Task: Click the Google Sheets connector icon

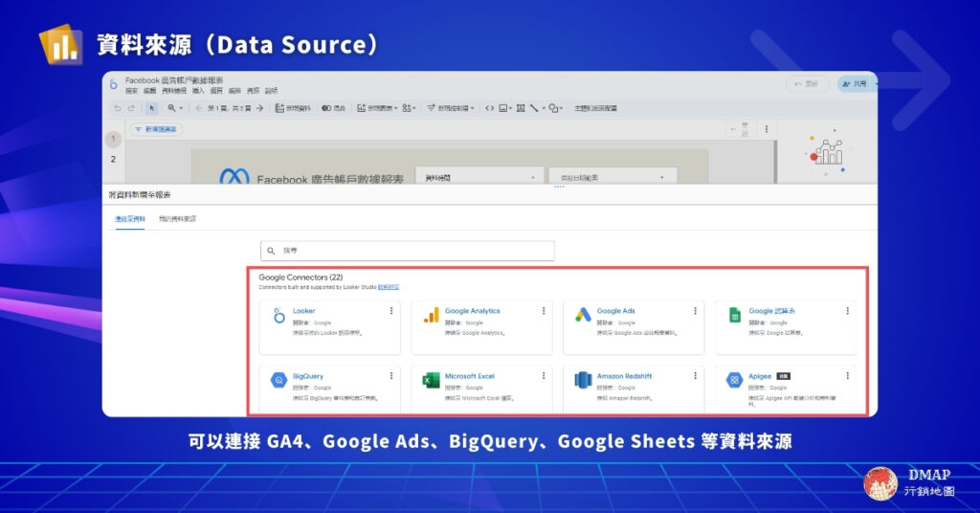Action: [x=735, y=316]
